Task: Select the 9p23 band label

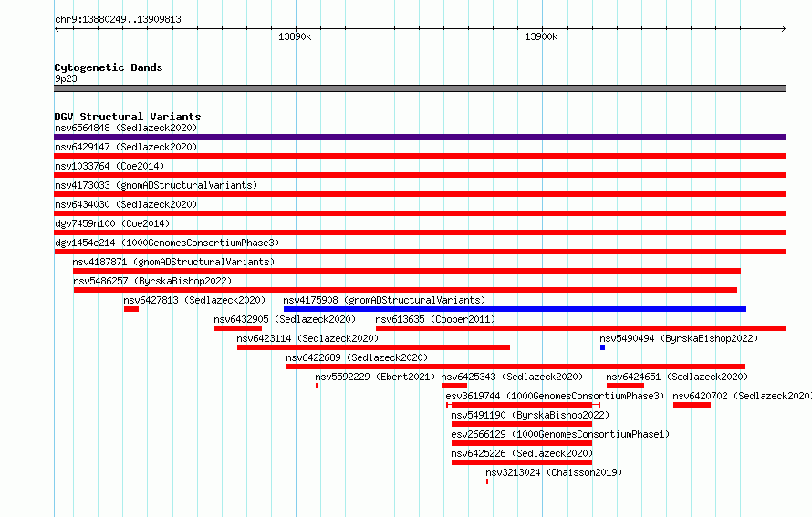Action: [x=66, y=78]
